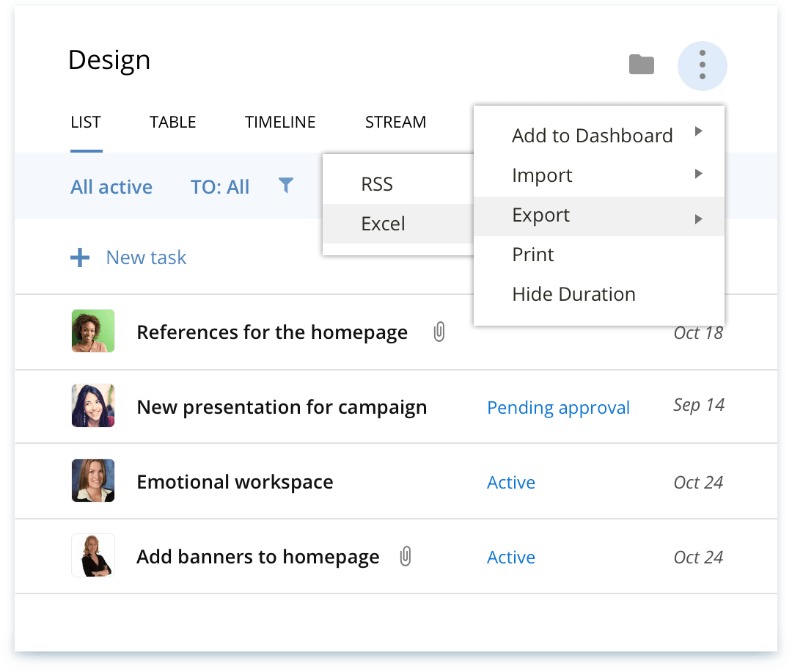Select RSS export format

point(376,183)
